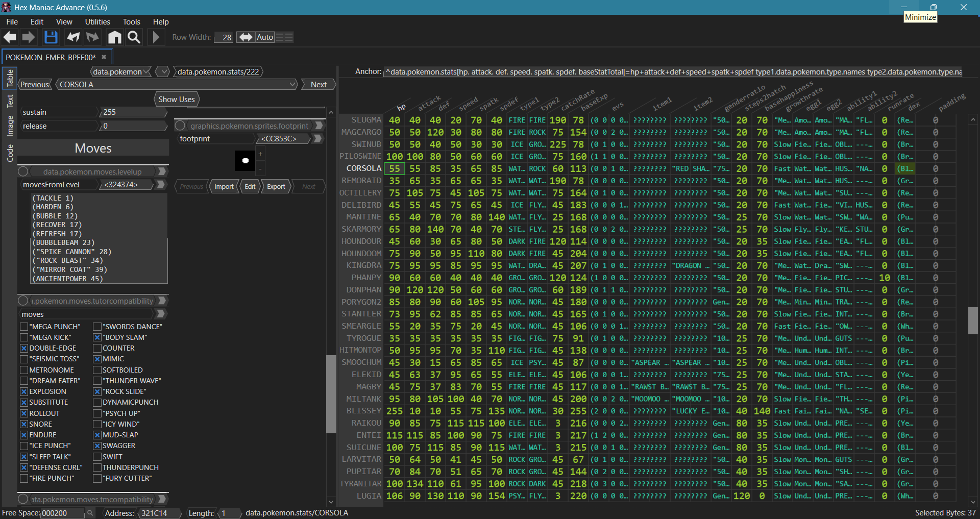The image size is (980, 519).
Task: Click the Undo arrow icon
Action: click(x=73, y=37)
